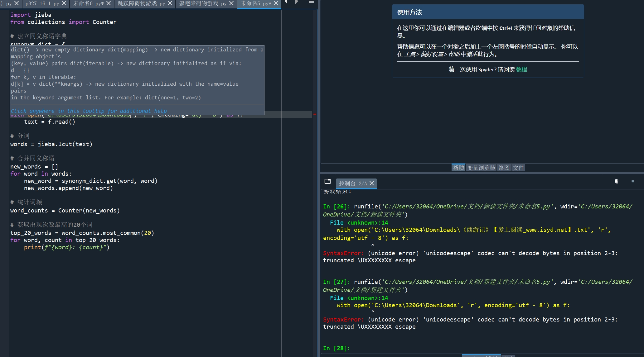Screen dimensions: 644x357
Task: Open the 文件 files pane tab
Action: (518, 168)
